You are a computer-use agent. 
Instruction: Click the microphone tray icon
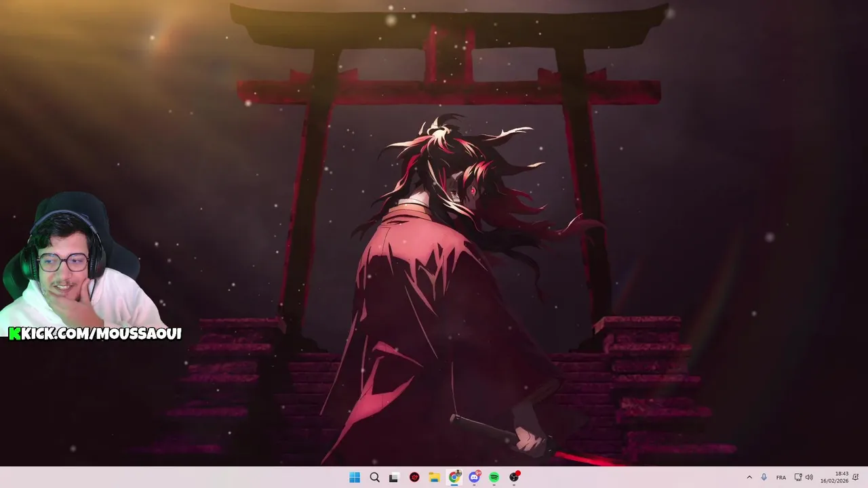764,477
